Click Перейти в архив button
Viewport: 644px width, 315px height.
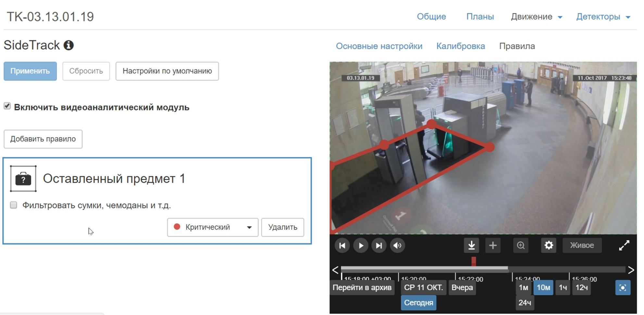pyautogui.click(x=362, y=288)
